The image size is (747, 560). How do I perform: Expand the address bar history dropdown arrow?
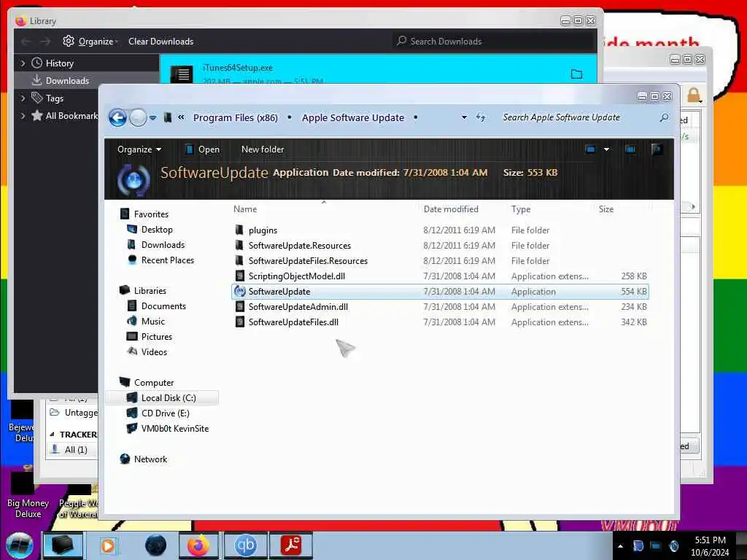click(464, 117)
